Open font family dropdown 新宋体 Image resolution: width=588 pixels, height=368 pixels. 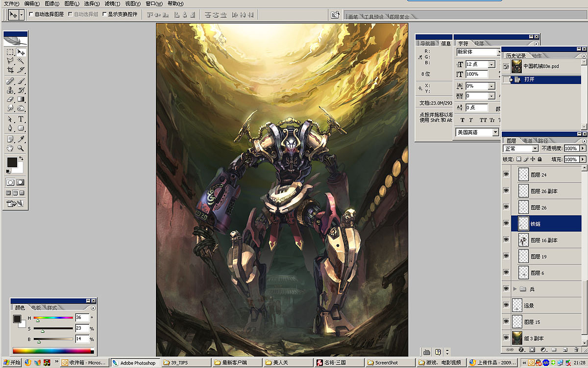479,52
